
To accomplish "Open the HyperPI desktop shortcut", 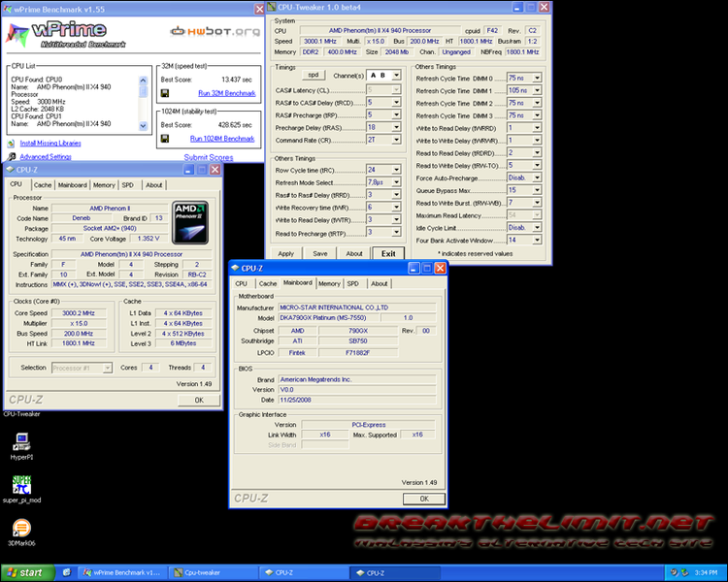I will pos(21,446).
